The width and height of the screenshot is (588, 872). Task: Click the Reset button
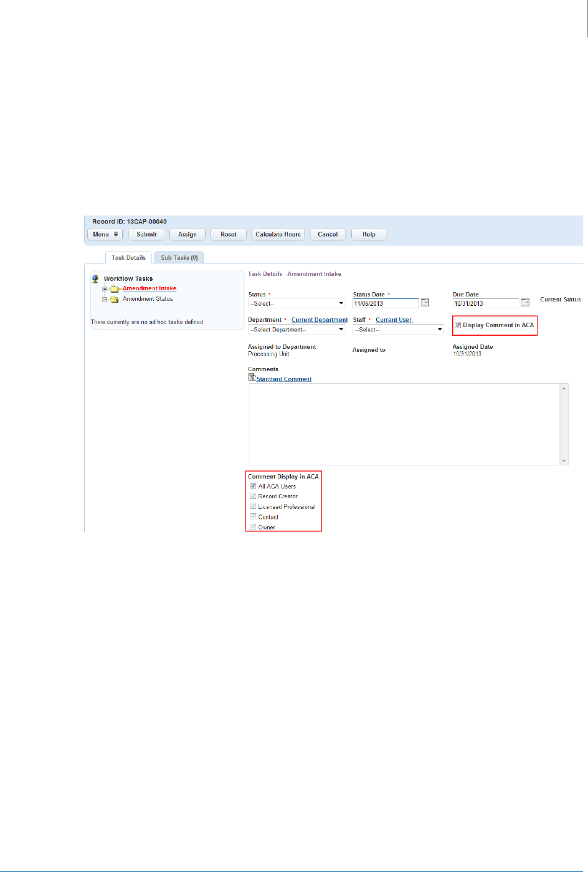tap(229, 234)
